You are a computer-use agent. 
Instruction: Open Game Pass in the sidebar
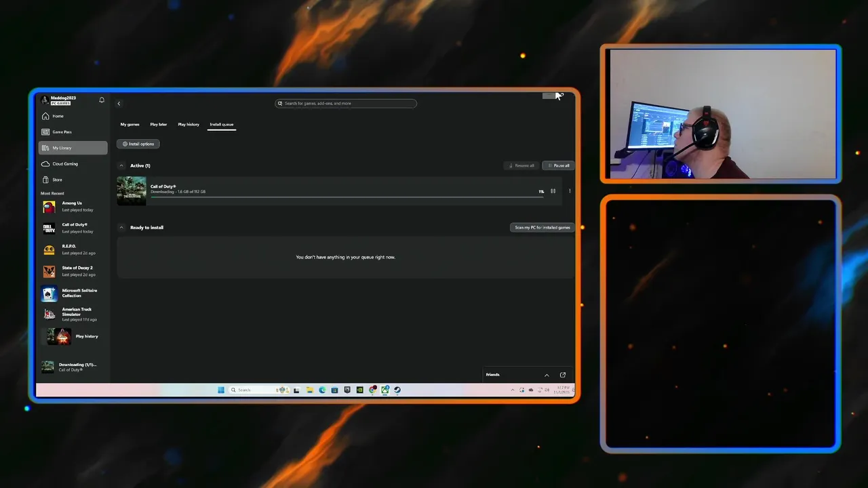(x=73, y=132)
